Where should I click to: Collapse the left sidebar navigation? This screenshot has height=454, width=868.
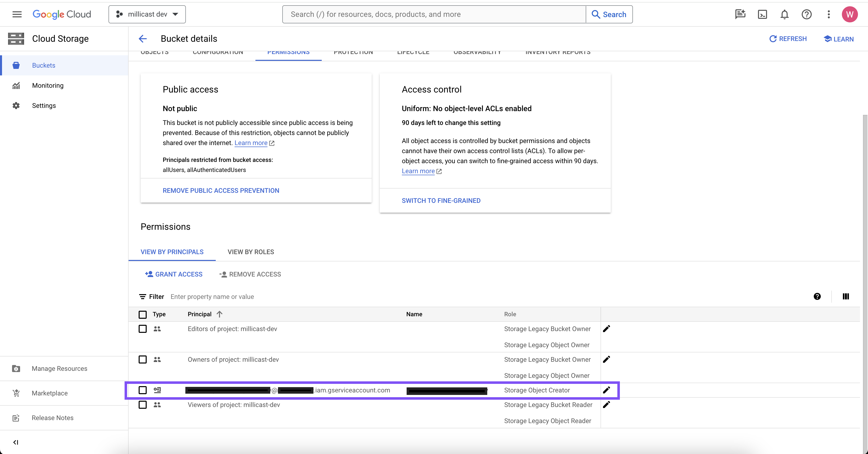[x=16, y=442]
